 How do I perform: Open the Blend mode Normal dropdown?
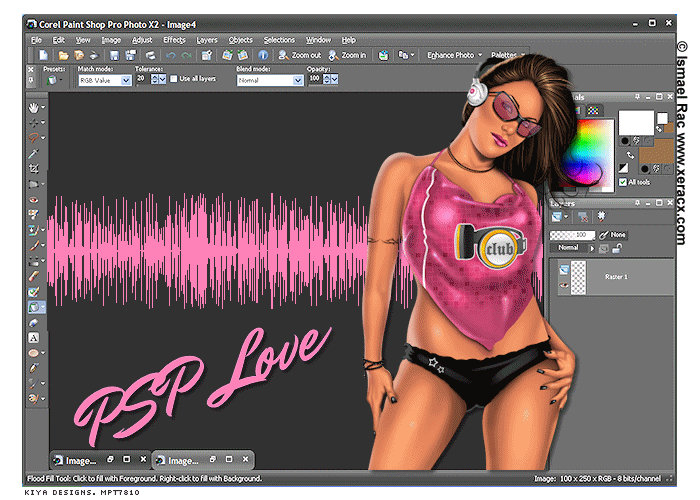pos(298,80)
